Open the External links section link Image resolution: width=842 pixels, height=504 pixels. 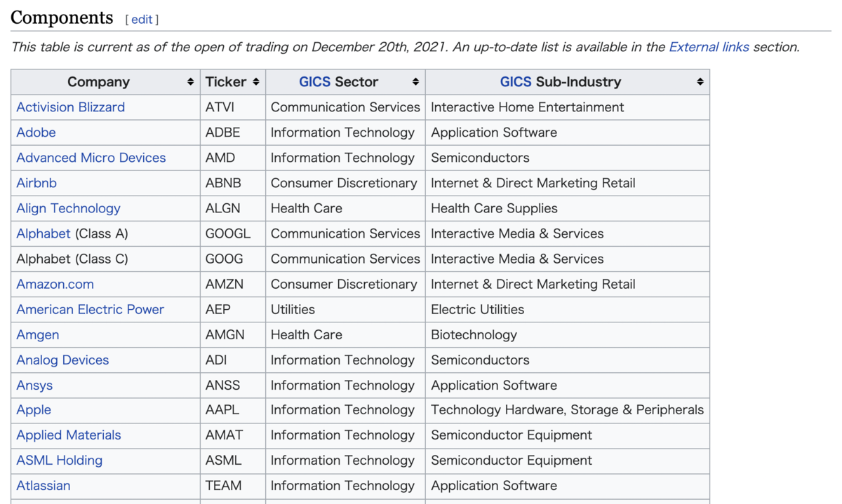pyautogui.click(x=709, y=47)
